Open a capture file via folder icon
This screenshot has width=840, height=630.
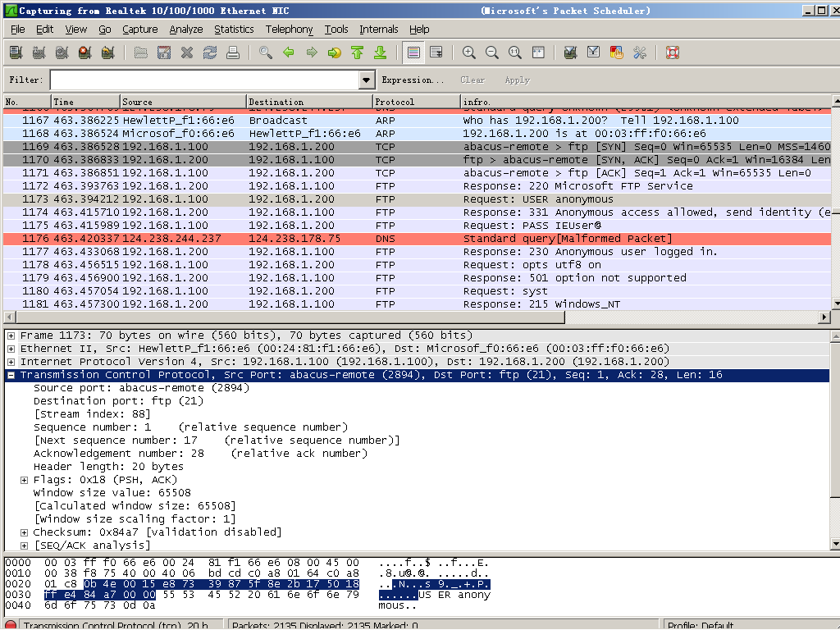[x=141, y=52]
